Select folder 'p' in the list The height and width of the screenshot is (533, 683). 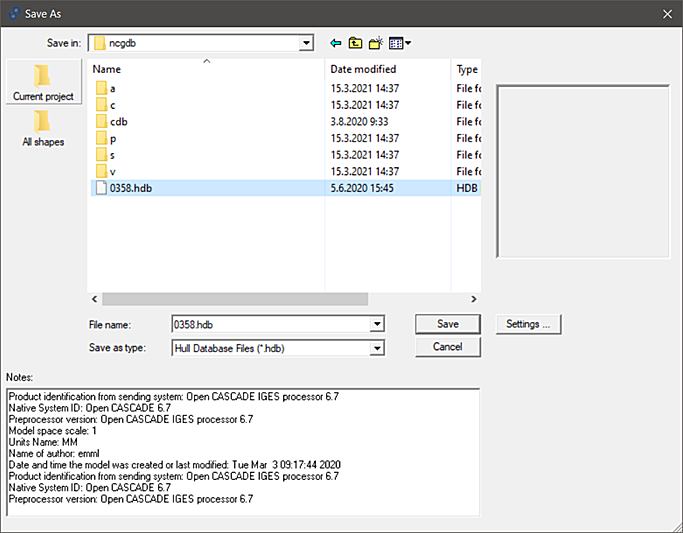coord(113,138)
